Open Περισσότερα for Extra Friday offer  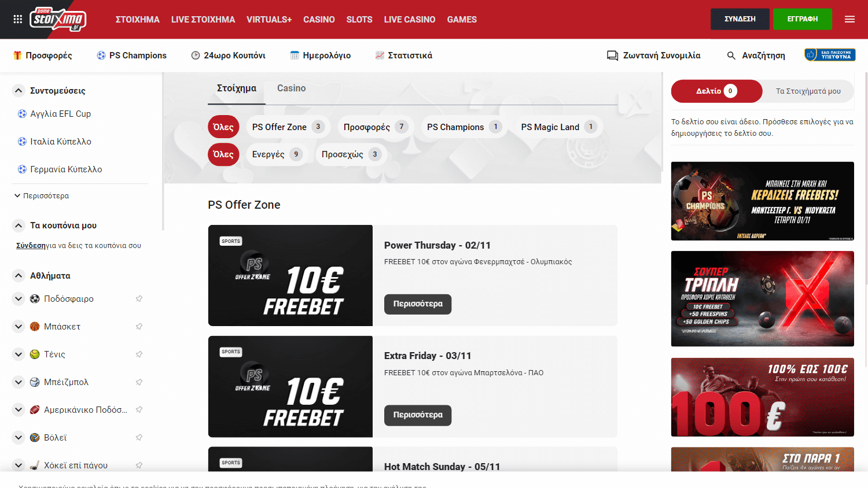[x=418, y=415]
